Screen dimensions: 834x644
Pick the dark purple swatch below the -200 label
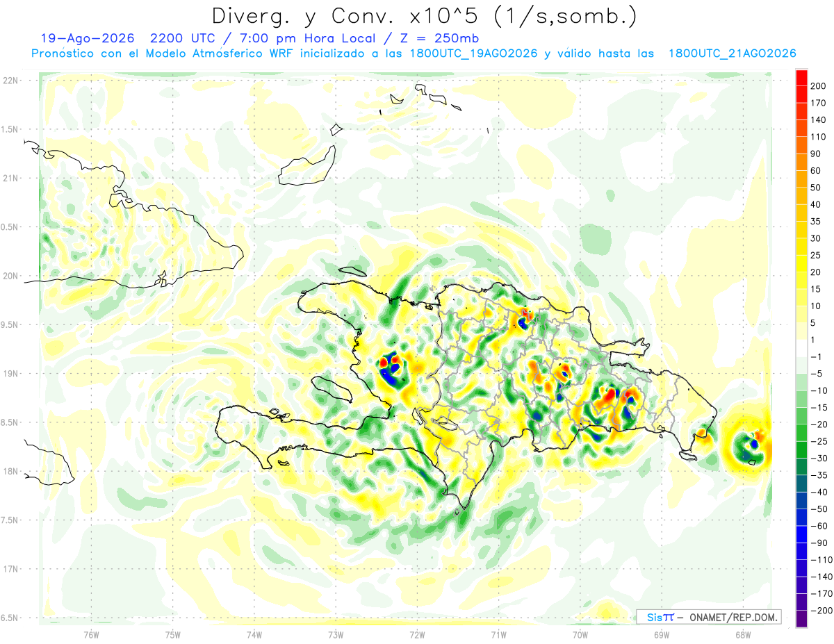pyautogui.click(x=801, y=618)
